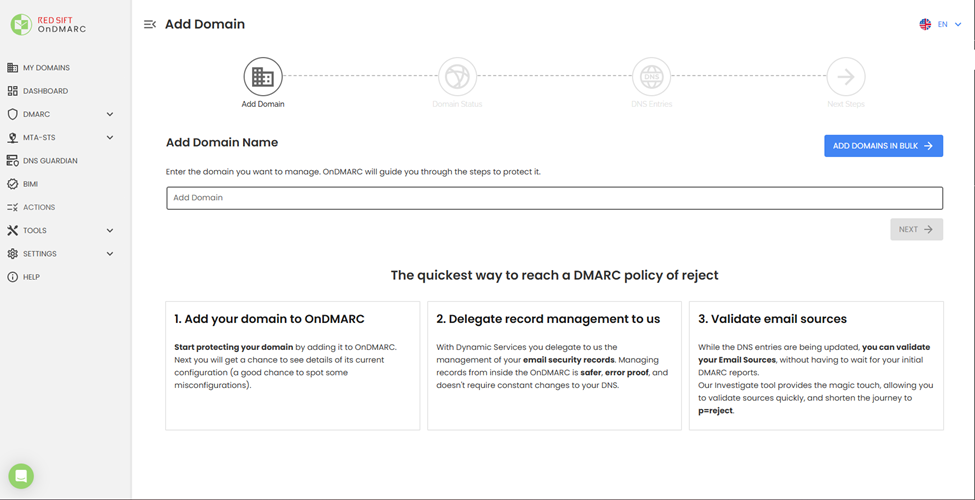Expand the Tools menu chevron
Image resolution: width=975 pixels, height=500 pixels.
point(110,231)
